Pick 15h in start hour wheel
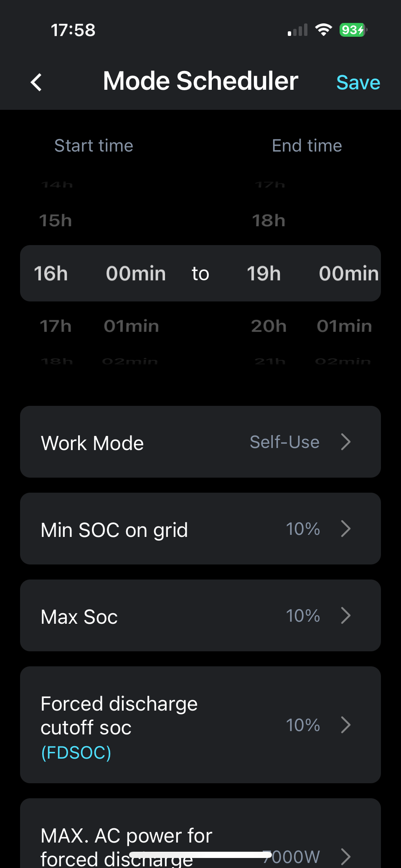Image resolution: width=401 pixels, height=868 pixels. click(56, 220)
